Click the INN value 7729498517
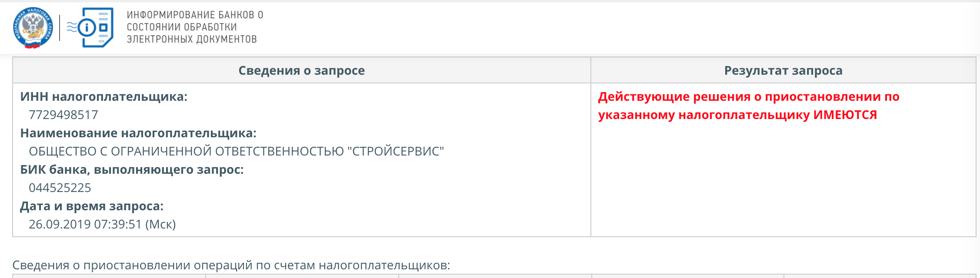Image resolution: width=980 pixels, height=278 pixels. pos(63,115)
